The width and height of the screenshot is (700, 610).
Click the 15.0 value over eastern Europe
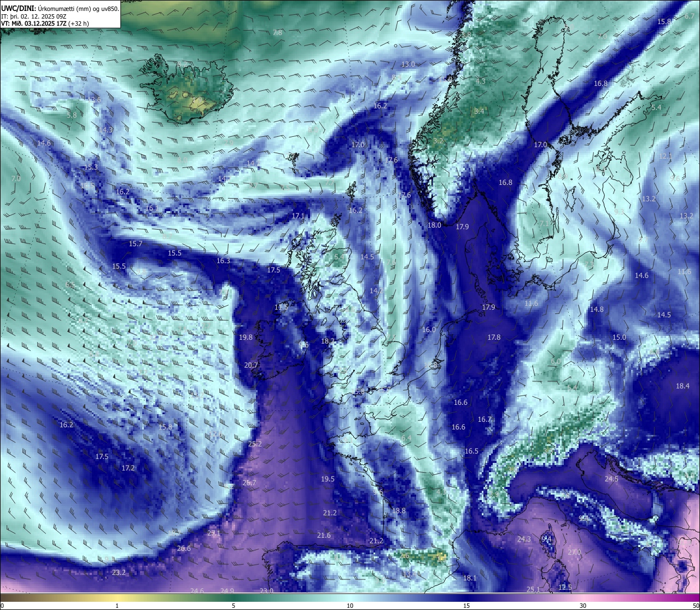click(619, 337)
